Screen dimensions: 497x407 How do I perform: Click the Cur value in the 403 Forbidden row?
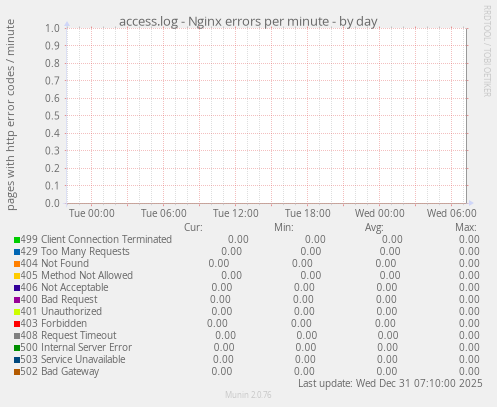217,323
